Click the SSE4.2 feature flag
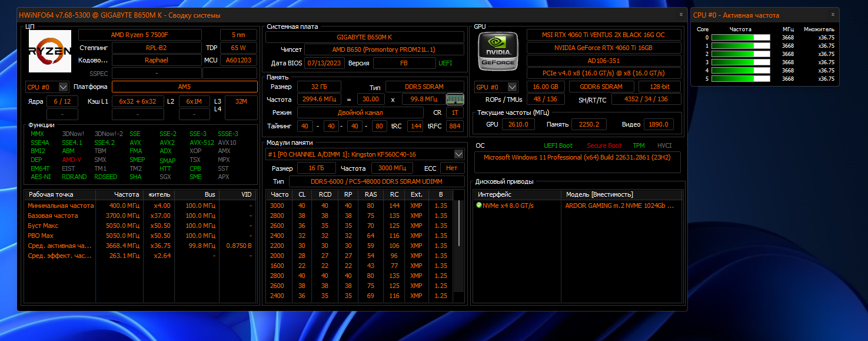 [x=104, y=143]
